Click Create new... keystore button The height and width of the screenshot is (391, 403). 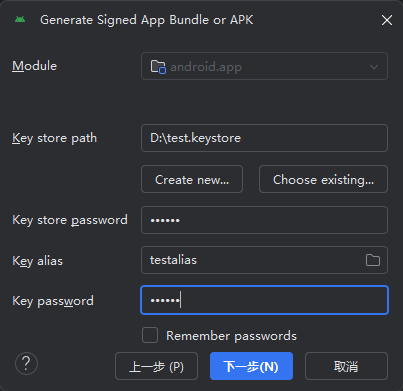pos(192,179)
